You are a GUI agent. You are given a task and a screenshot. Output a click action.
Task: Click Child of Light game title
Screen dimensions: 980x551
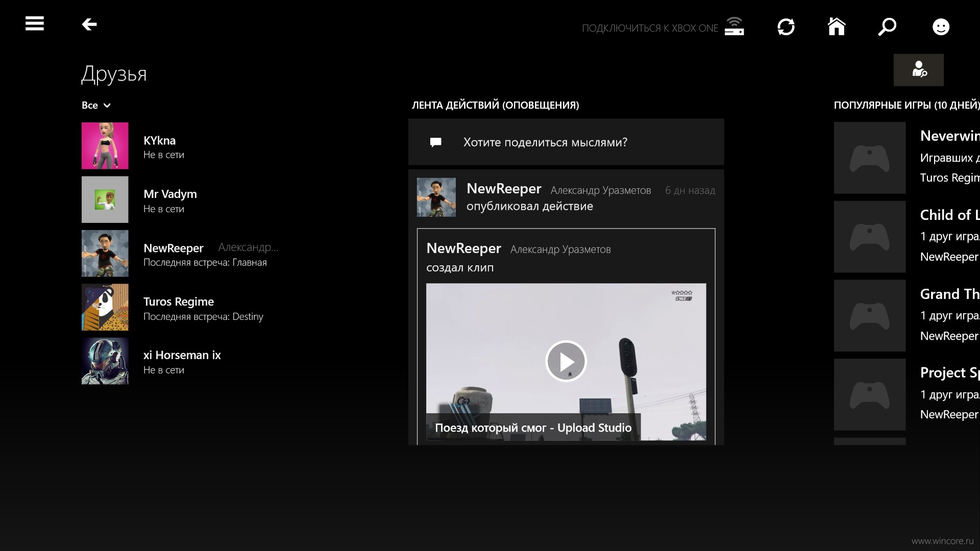[x=950, y=215]
